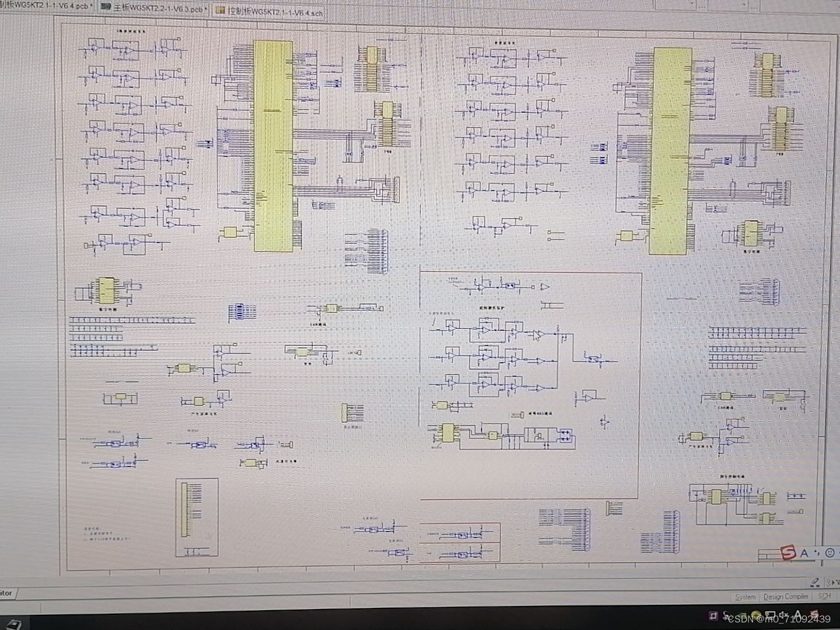
Task: Click the pencil mask-level icon
Action: [x=814, y=582]
